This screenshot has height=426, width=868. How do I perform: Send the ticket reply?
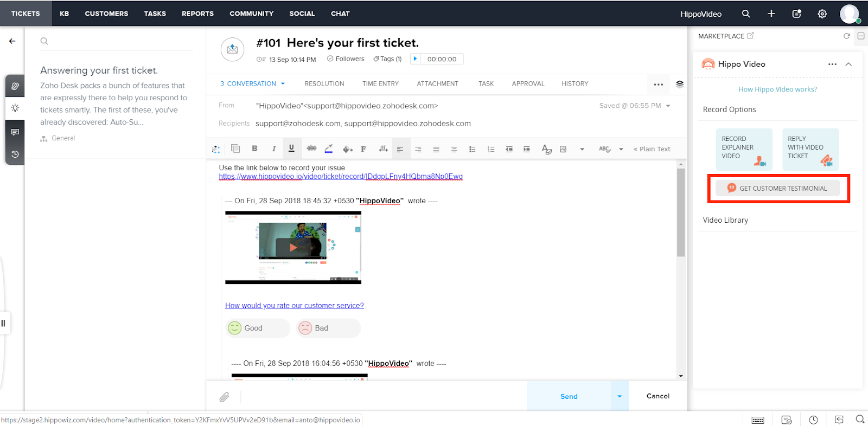point(569,396)
